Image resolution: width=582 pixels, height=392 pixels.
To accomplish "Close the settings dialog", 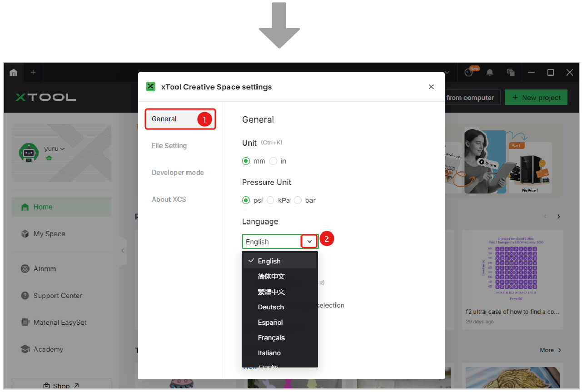I will (x=431, y=87).
